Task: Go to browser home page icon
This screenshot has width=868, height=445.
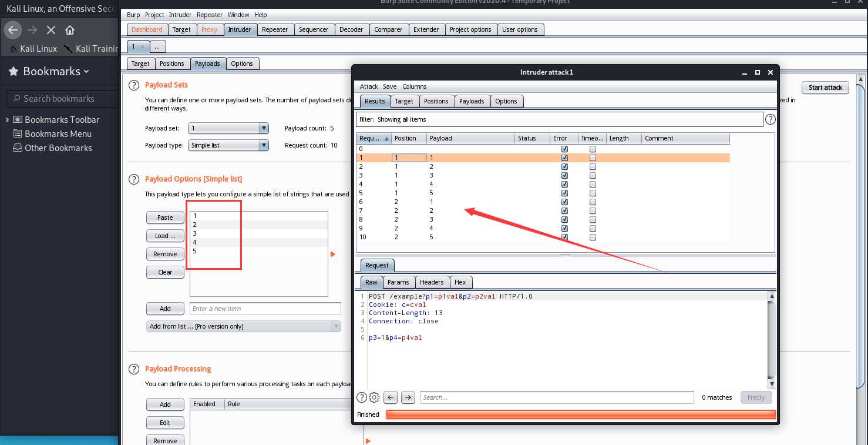Action: [x=70, y=30]
